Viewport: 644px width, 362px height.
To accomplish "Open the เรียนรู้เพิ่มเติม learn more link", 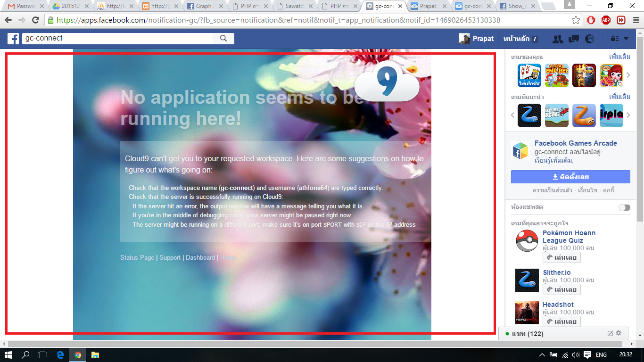I will click(554, 160).
